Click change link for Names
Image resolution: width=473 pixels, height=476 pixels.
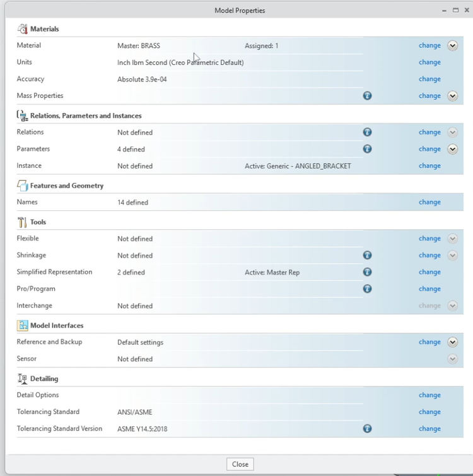[429, 202]
